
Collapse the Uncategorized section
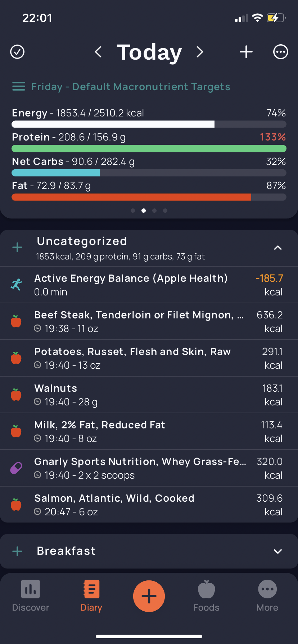[x=278, y=248]
